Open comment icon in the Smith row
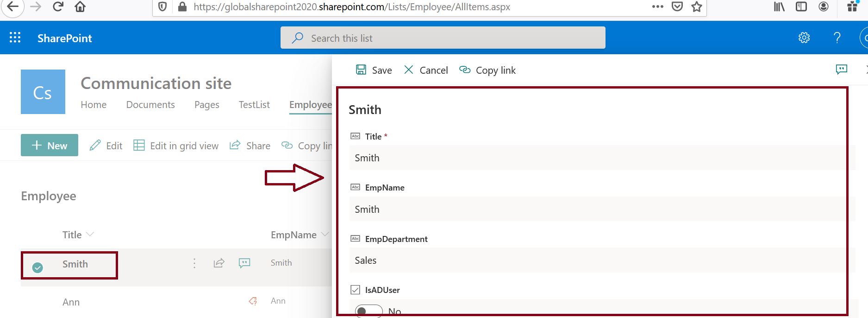868x318 pixels. click(x=244, y=263)
